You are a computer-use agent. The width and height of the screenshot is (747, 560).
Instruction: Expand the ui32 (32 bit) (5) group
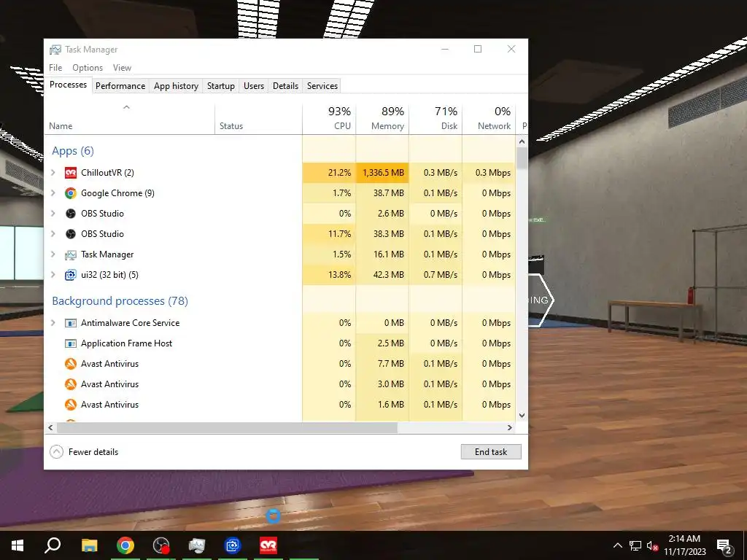pyautogui.click(x=53, y=275)
